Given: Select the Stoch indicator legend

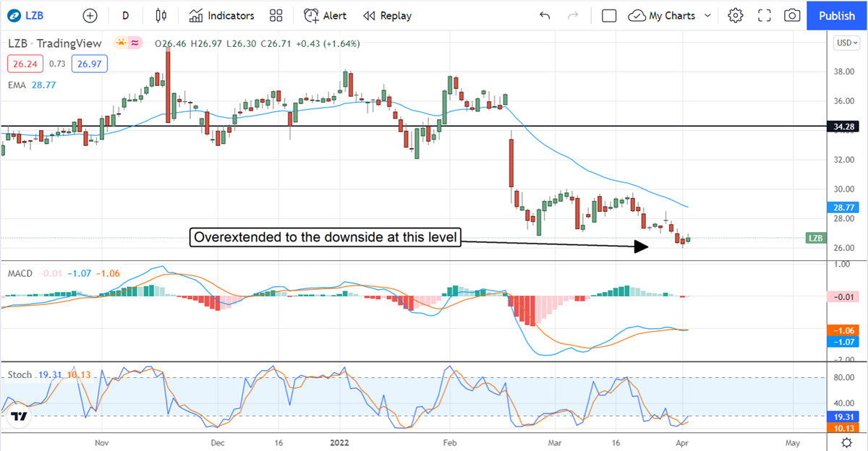Looking at the screenshot, I should point(20,374).
